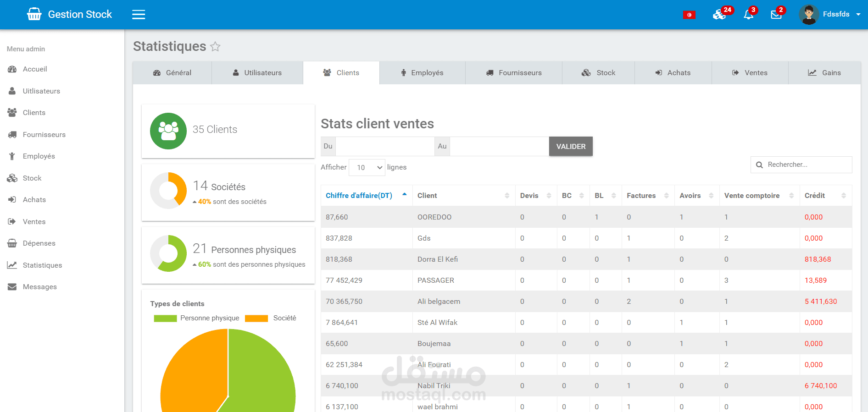Open the notifications bell icon

[x=748, y=15]
